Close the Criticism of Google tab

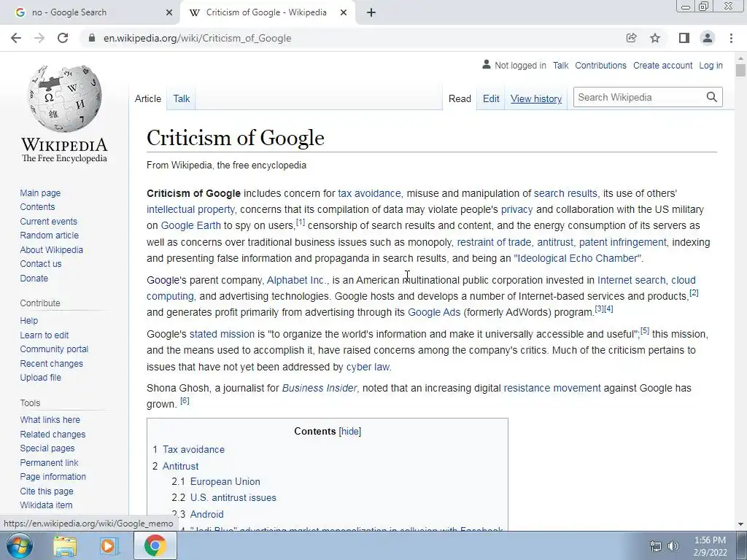[344, 13]
